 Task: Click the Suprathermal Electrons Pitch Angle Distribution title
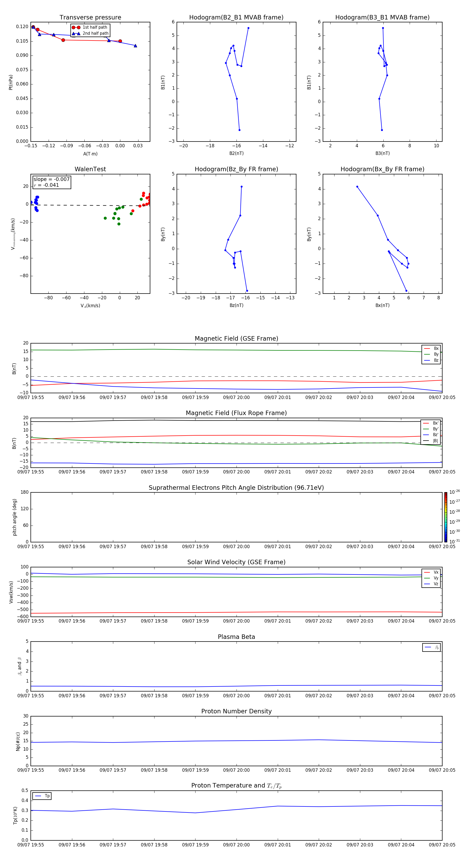236,488
